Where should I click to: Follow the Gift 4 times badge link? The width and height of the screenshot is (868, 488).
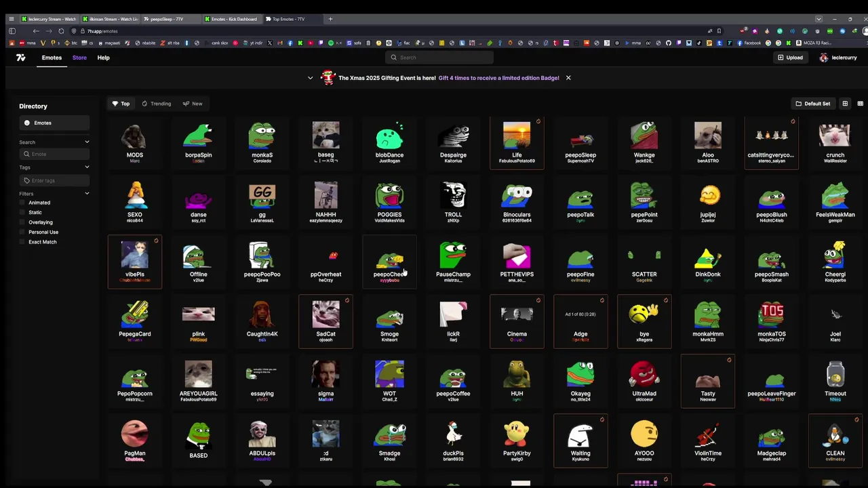(498, 78)
